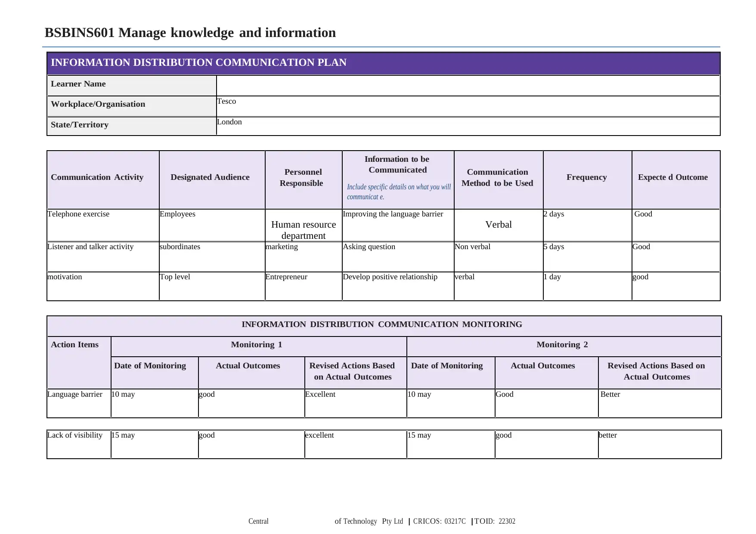Click the Workplace/Organisation label

click(x=98, y=104)
